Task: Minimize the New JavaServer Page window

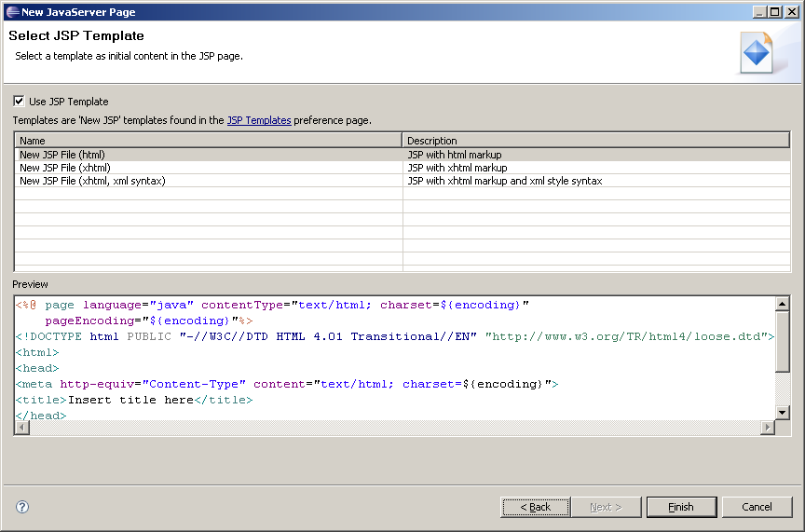Action: tap(760, 12)
